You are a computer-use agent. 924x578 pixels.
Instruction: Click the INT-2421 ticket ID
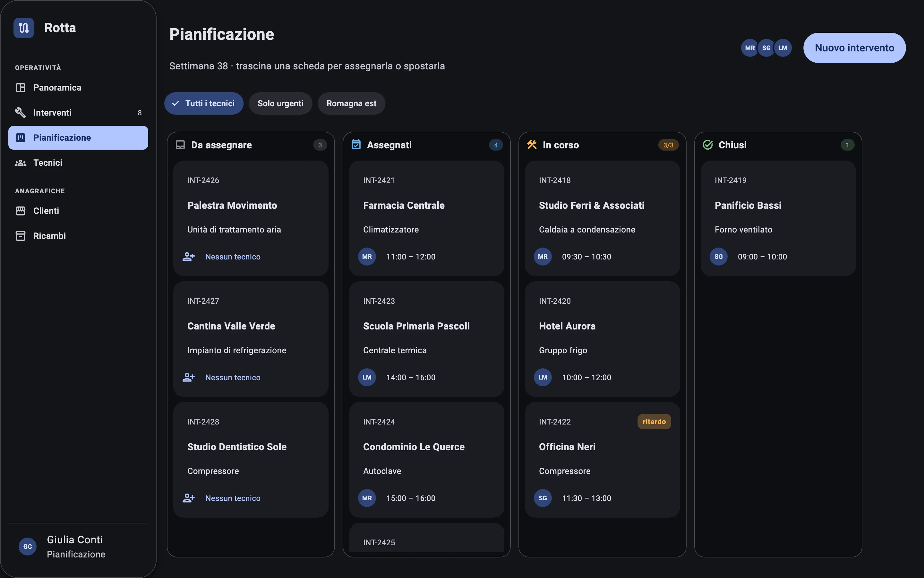[x=379, y=180]
